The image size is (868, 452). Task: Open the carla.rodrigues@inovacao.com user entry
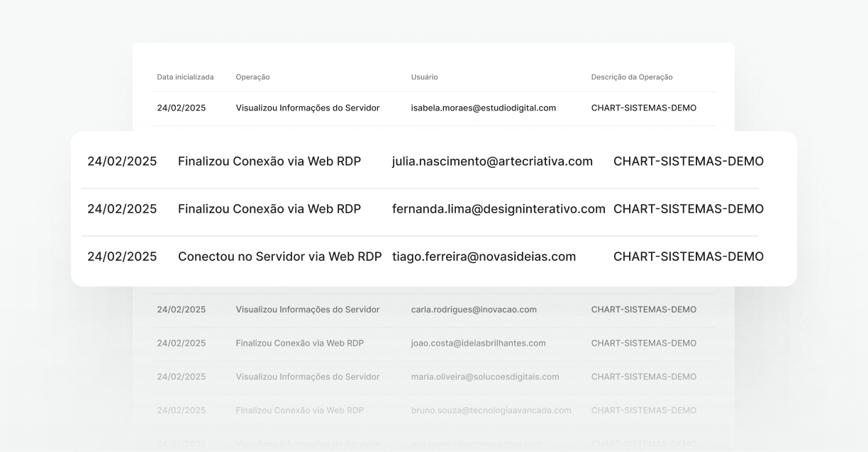point(473,310)
